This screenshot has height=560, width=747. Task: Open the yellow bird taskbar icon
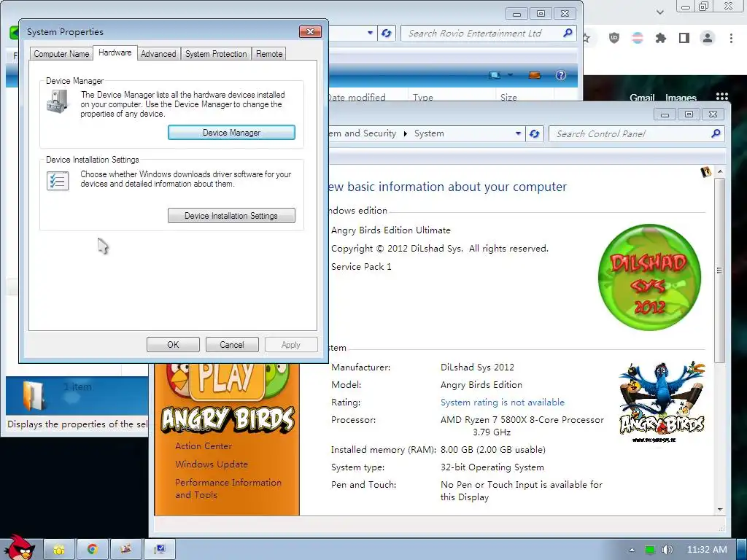(x=59, y=550)
